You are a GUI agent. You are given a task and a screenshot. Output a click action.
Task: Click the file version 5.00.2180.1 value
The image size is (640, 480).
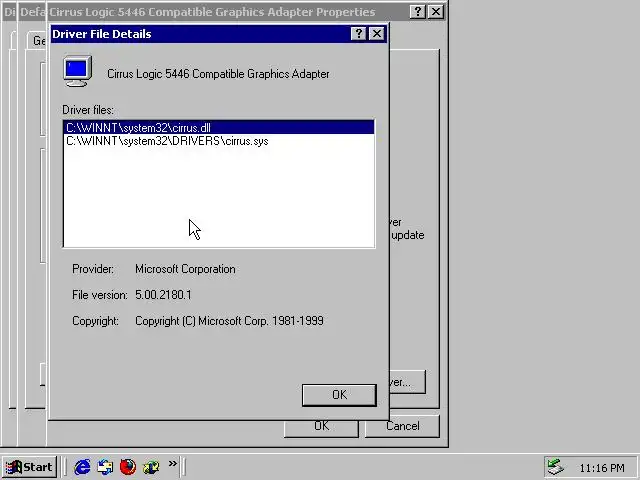point(163,295)
